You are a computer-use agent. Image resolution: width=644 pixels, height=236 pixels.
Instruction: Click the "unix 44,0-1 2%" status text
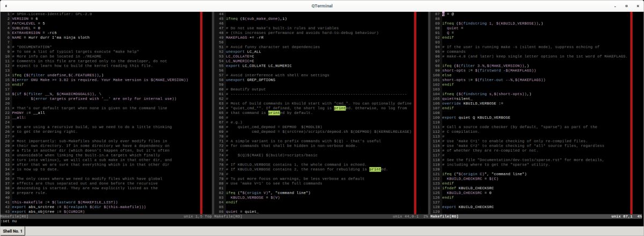pos(410,216)
